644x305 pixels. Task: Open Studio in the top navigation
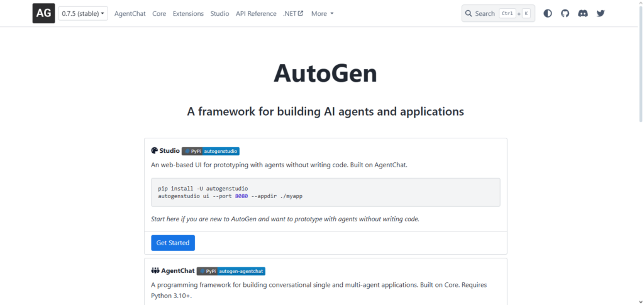point(219,14)
